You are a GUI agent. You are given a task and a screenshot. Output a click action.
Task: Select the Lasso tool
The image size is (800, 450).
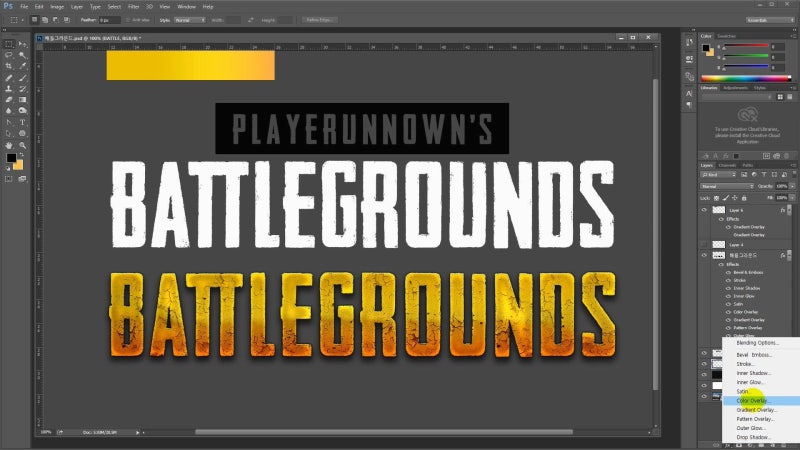[x=9, y=55]
